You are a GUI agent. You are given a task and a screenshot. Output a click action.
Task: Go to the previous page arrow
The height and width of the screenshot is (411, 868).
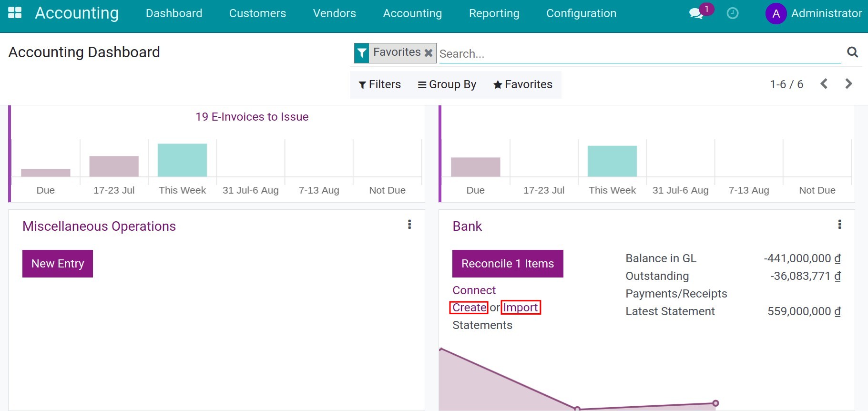pos(824,84)
